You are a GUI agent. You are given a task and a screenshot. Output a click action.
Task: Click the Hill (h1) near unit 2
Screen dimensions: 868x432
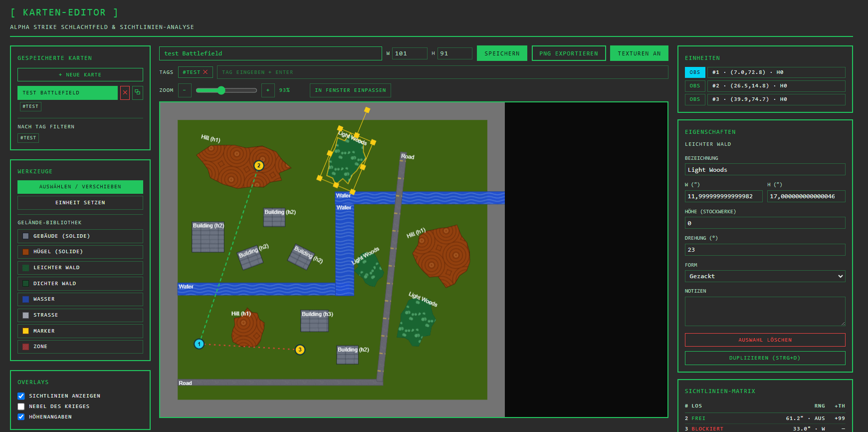pyautogui.click(x=243, y=166)
